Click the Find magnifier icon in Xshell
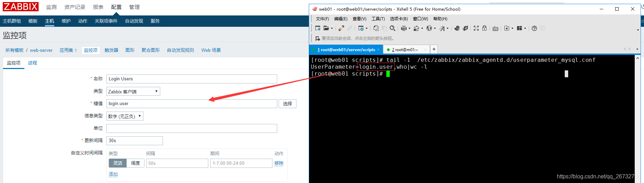Screen dimensions: 644x183 393,28
